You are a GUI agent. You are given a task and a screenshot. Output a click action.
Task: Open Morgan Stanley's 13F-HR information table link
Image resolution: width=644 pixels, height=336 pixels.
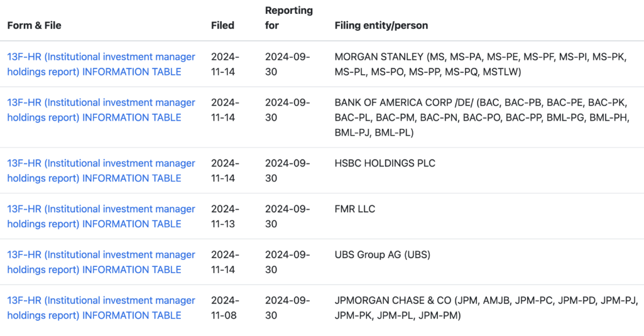(101, 64)
